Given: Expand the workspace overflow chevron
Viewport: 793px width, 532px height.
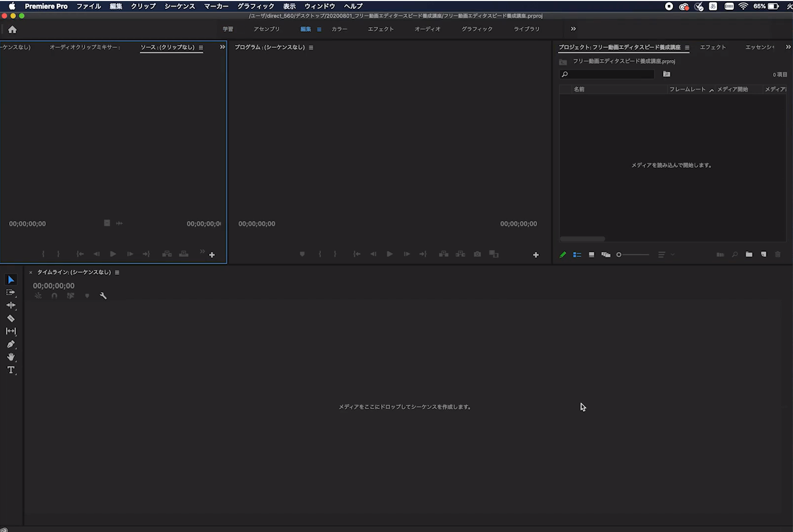Looking at the screenshot, I should click(x=573, y=29).
